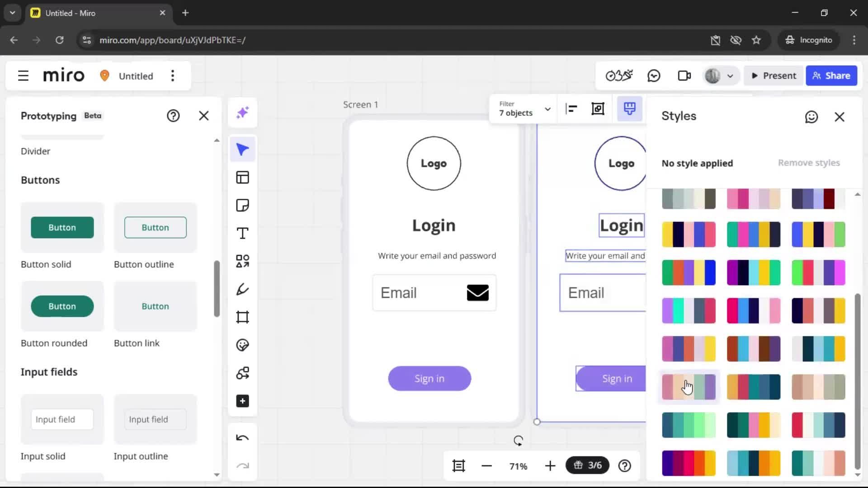Screen dimensions: 868x488
Task: Apply the orange-crimson-teal-navy palette style
Action: (x=754, y=387)
